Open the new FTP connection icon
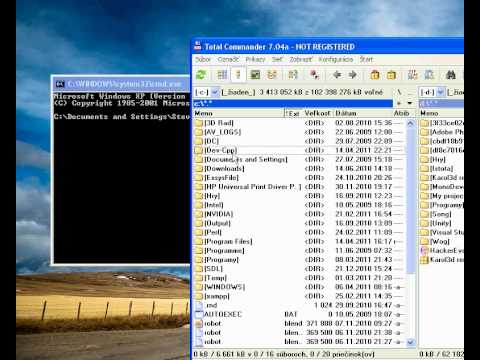This screenshot has height=360, width=480. click(429, 75)
